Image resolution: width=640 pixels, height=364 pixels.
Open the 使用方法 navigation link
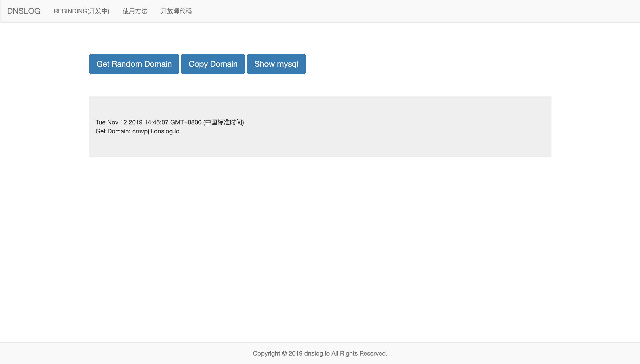pos(135,11)
